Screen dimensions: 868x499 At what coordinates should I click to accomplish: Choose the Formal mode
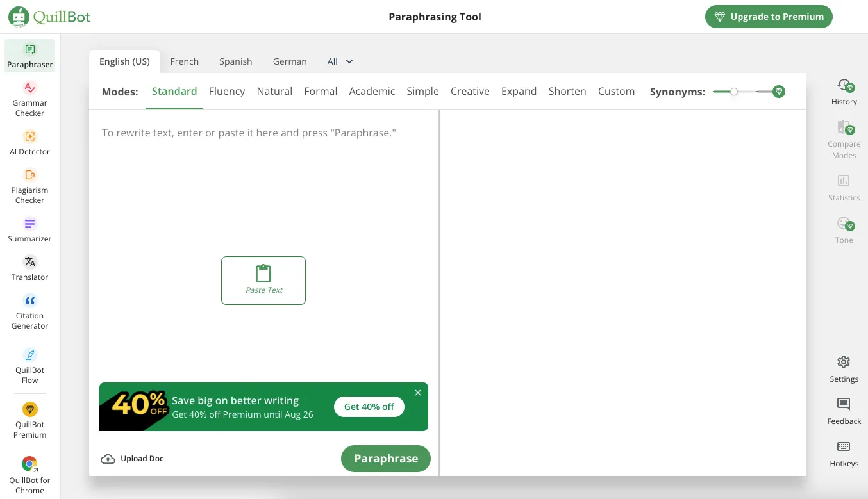pos(321,91)
